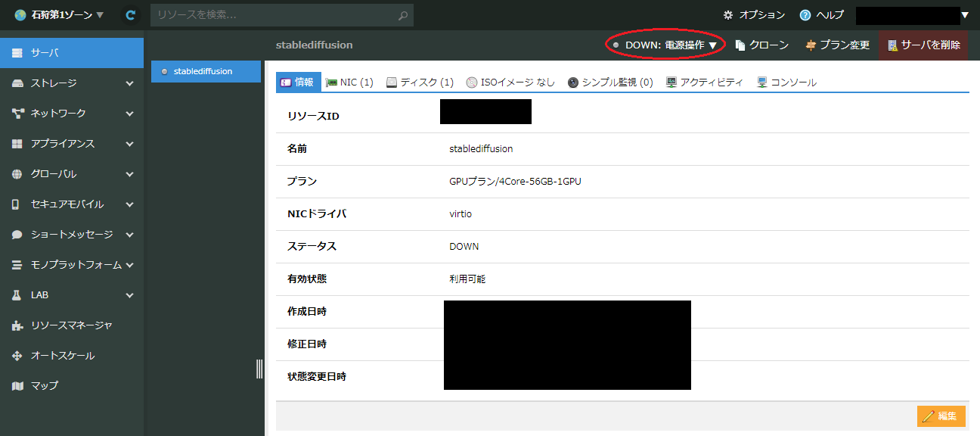This screenshot has height=436, width=980.
Task: Open the power operation (電源操作) dropdown
Action: [665, 45]
